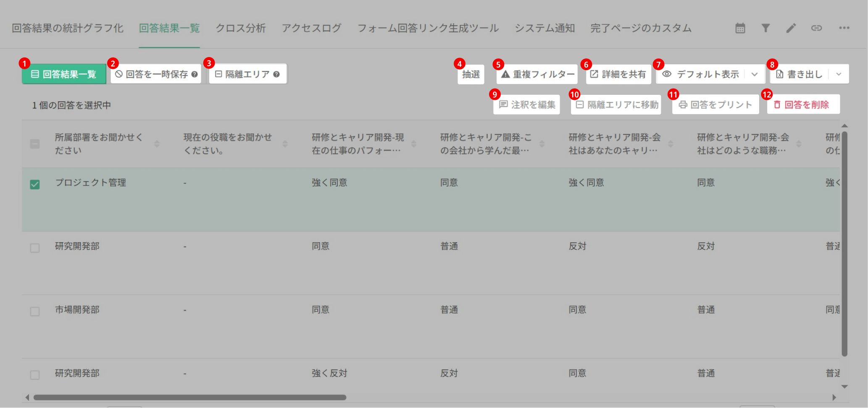Click the 回答をプリント button
The width and height of the screenshot is (868, 408).
(x=715, y=105)
